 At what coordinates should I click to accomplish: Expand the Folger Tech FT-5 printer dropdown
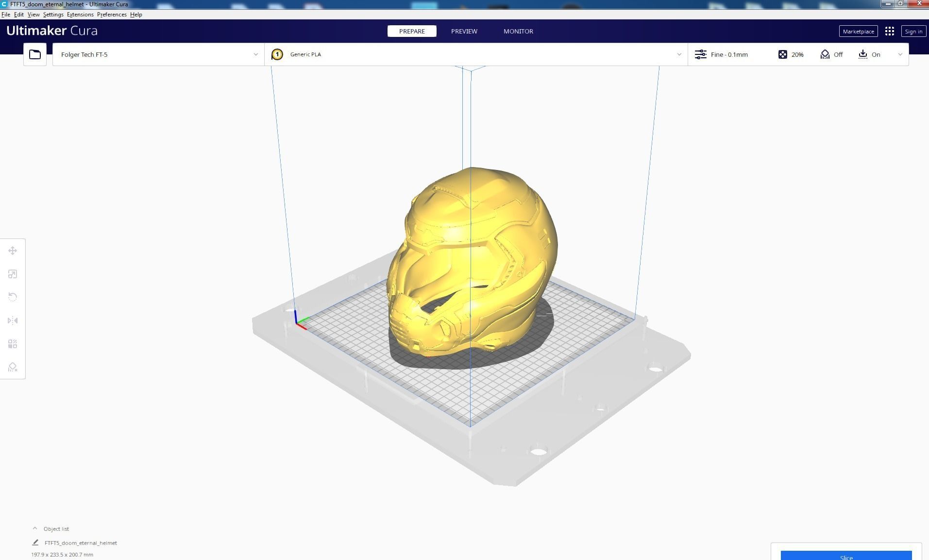pos(256,54)
